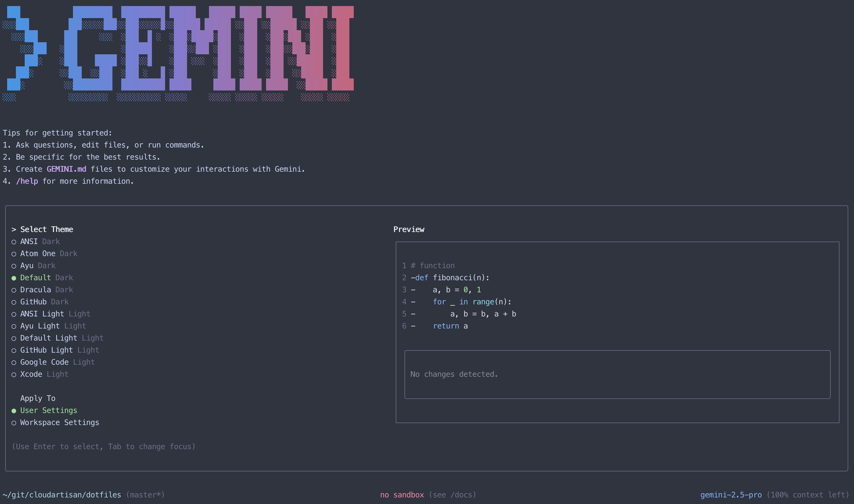Click the def fibonacci(n) preview line
This screenshot has width=854, height=504.
click(x=446, y=278)
